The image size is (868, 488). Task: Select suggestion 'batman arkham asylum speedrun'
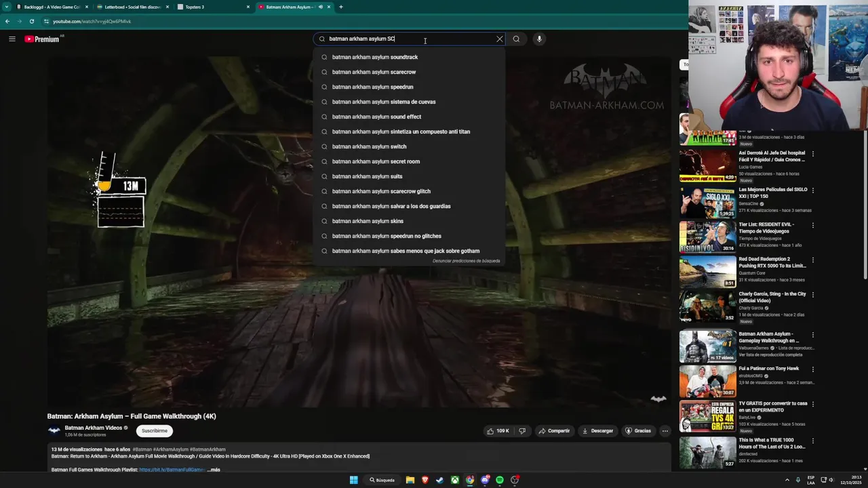[x=410, y=87]
